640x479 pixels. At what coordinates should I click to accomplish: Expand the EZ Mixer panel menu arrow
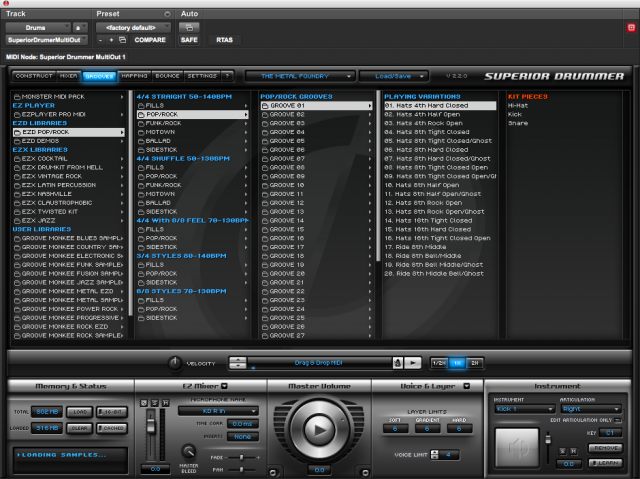tap(224, 386)
